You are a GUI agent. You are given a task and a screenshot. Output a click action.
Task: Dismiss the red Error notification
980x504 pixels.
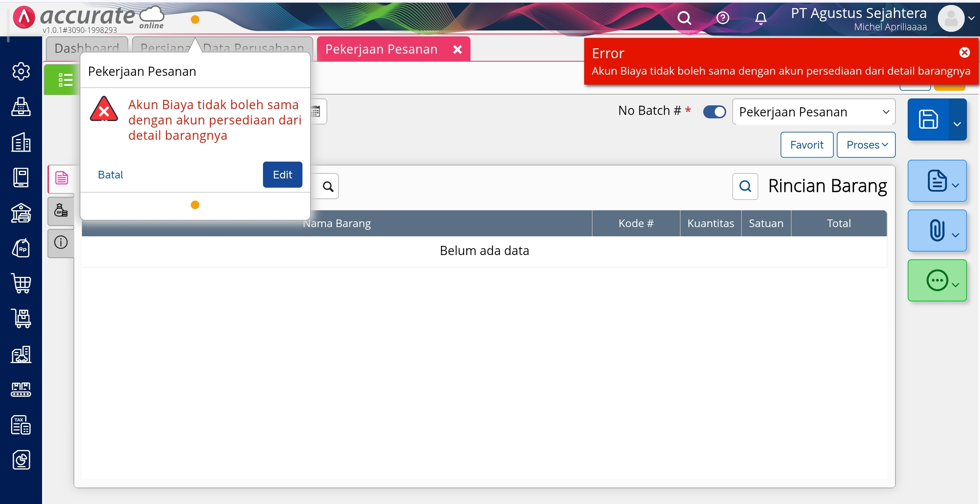(964, 52)
